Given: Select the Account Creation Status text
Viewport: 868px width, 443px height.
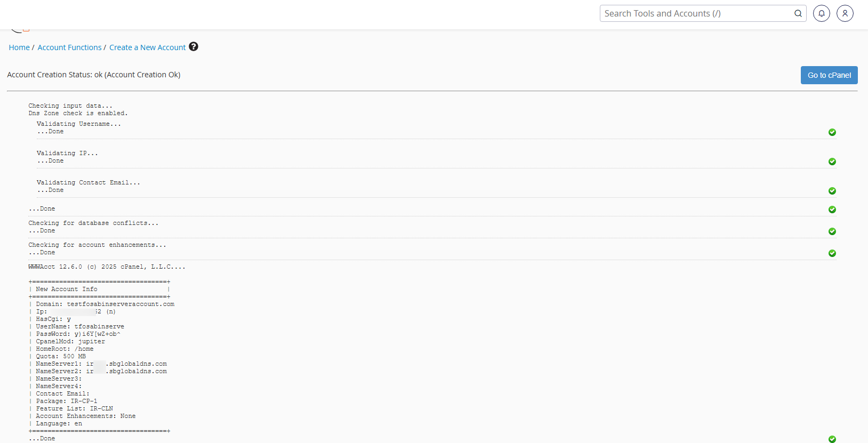Looking at the screenshot, I should tap(94, 75).
